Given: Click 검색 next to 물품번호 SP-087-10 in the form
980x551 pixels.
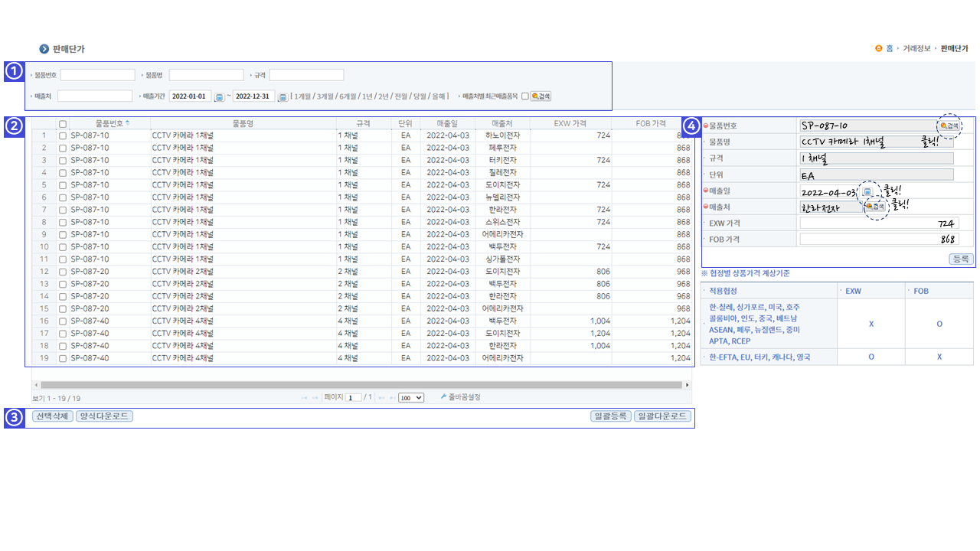Looking at the screenshot, I should [949, 126].
